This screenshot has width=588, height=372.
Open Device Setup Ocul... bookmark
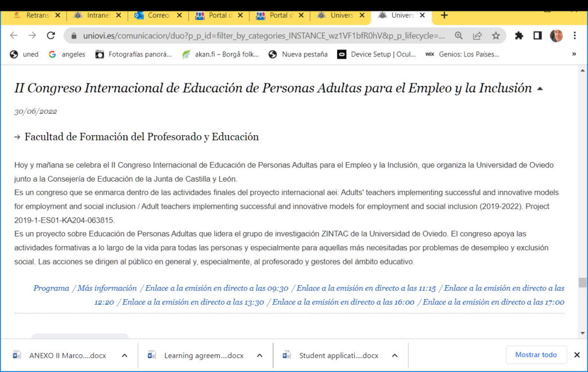[x=377, y=55]
